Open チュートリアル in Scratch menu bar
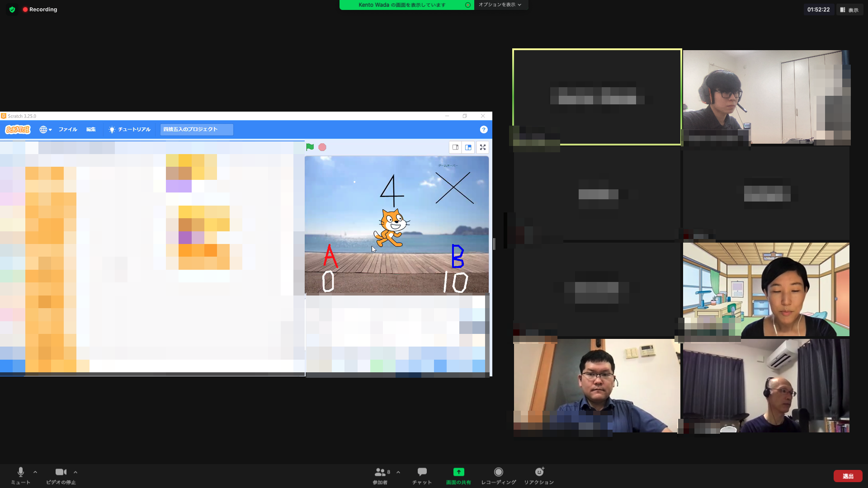868x488 pixels. tap(129, 130)
